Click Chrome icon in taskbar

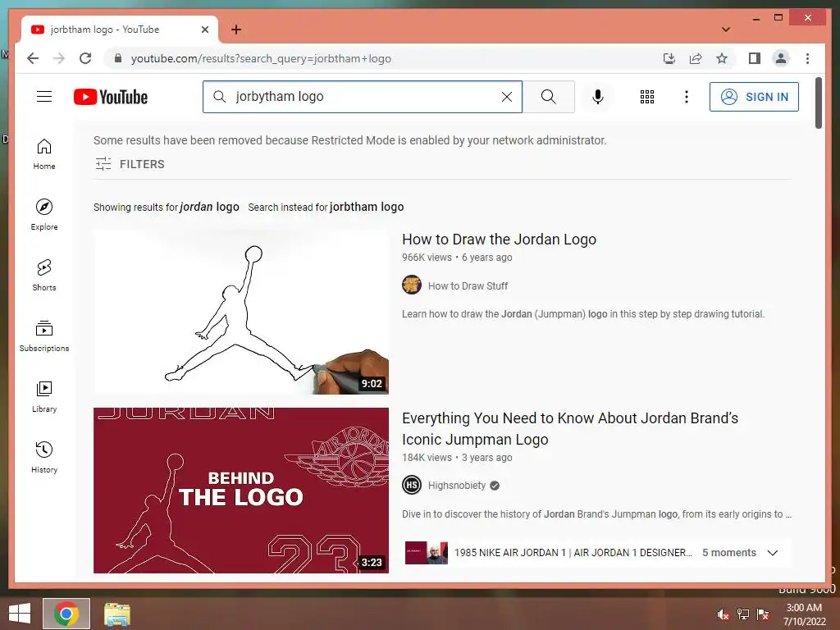tap(66, 614)
